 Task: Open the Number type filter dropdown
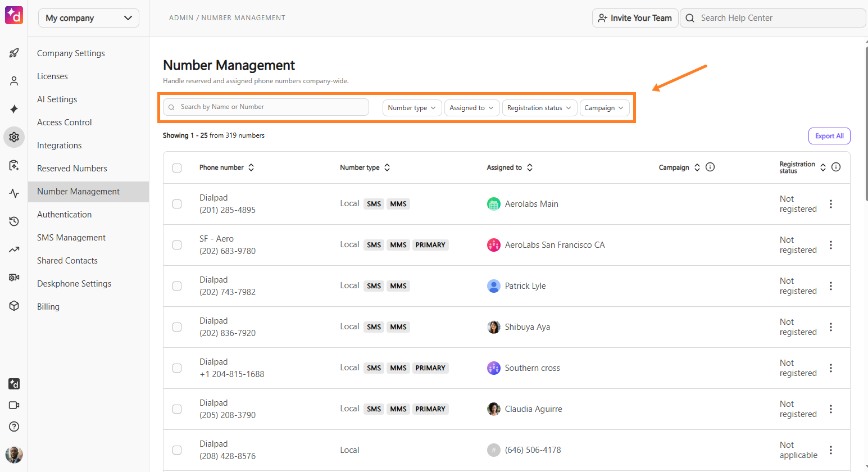[412, 108]
